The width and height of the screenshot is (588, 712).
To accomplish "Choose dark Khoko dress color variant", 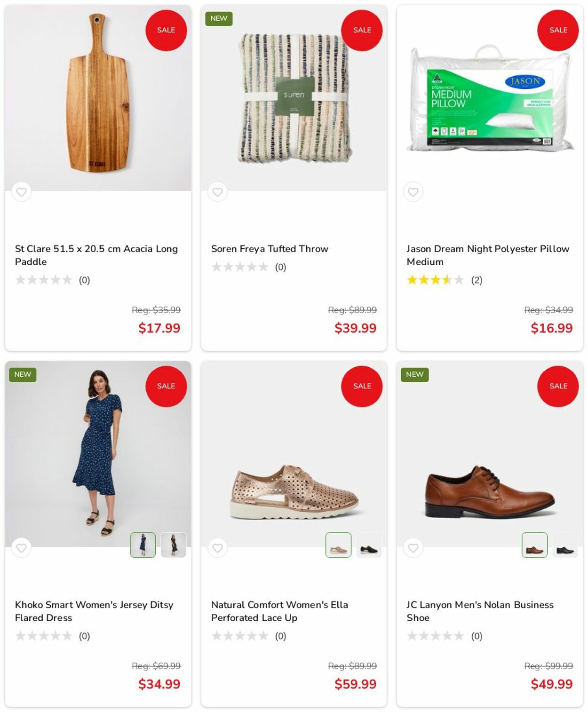I will 173,545.
